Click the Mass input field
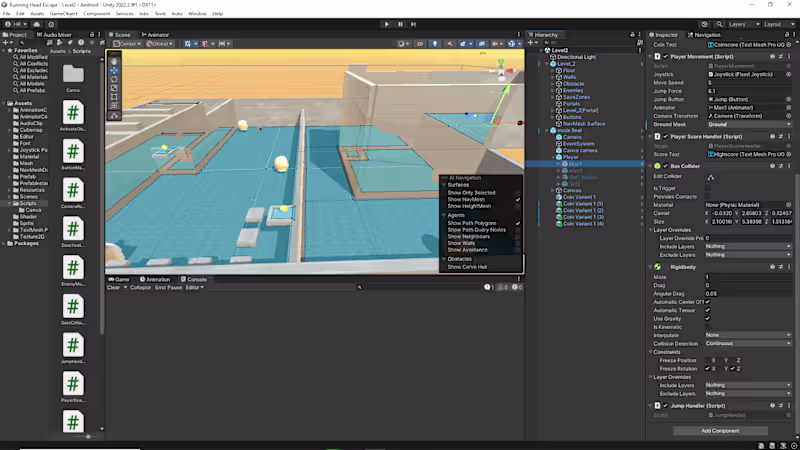This screenshot has width=800, height=450. pos(745,277)
